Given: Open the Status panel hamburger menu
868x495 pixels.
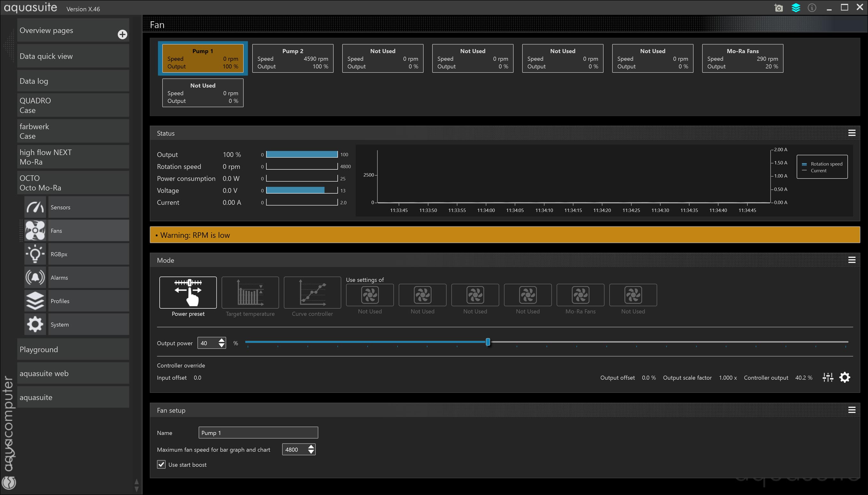Looking at the screenshot, I should (x=852, y=133).
